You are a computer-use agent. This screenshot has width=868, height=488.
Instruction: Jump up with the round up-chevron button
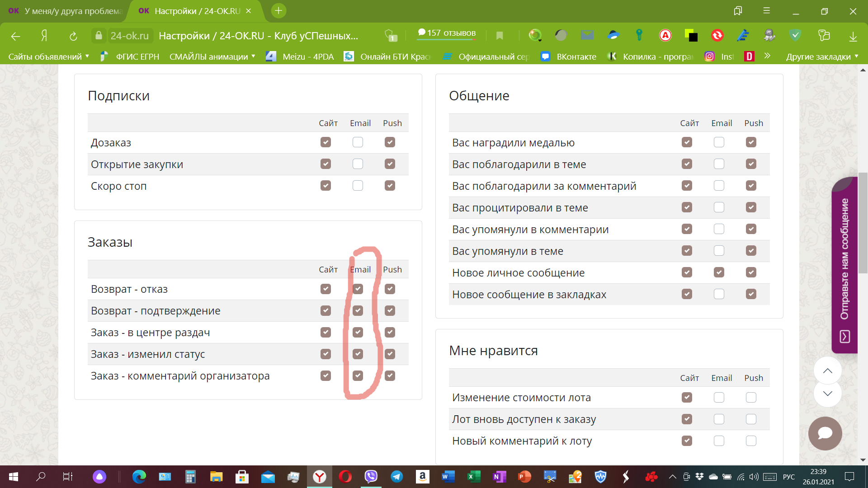(827, 371)
